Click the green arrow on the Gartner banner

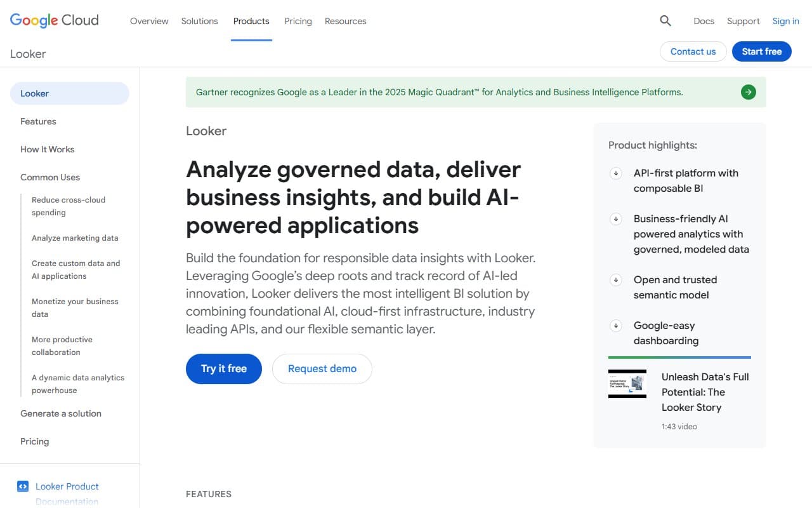tap(748, 91)
